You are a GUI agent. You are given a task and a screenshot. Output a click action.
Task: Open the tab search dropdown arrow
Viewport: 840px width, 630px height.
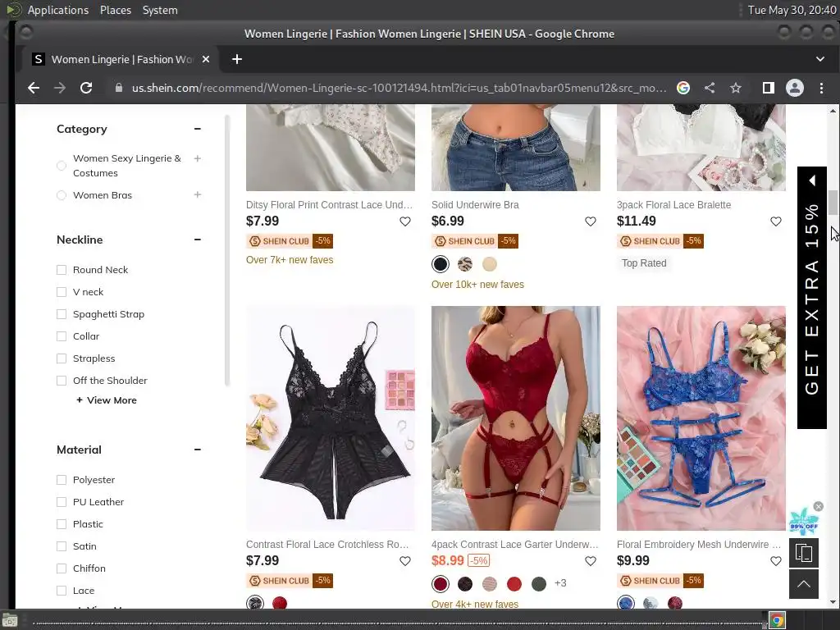[x=820, y=59]
